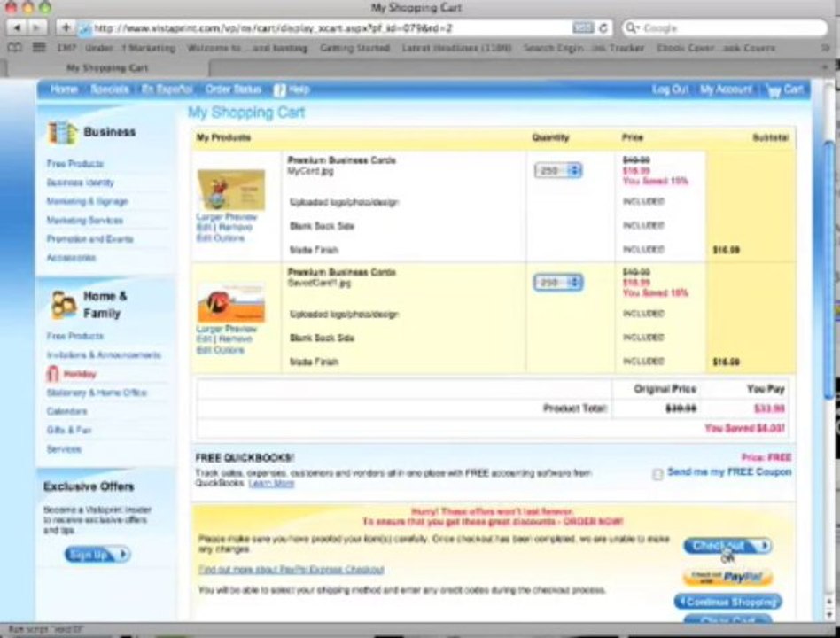Check the Send me my FREE Coupon checkbox
840x638 pixels.
click(657, 474)
